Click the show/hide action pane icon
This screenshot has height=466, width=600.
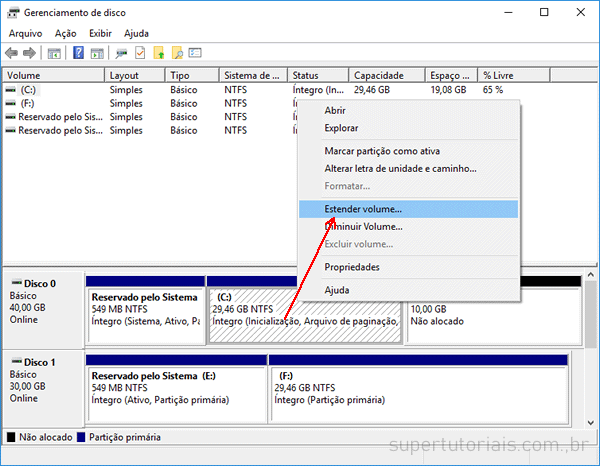tap(96, 53)
